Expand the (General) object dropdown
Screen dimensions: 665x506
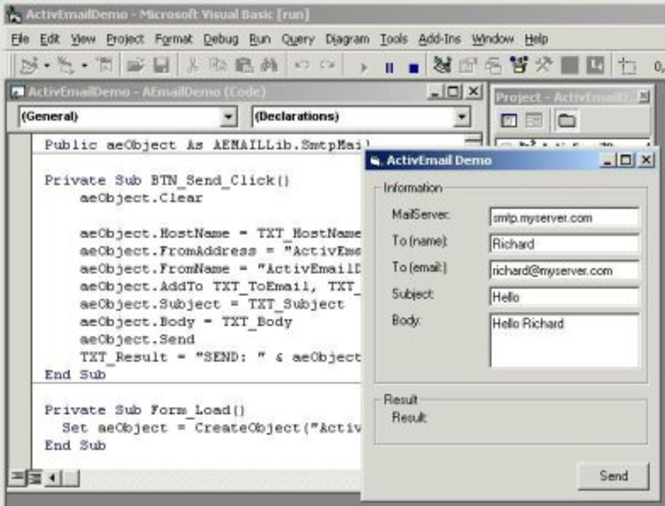tap(228, 117)
